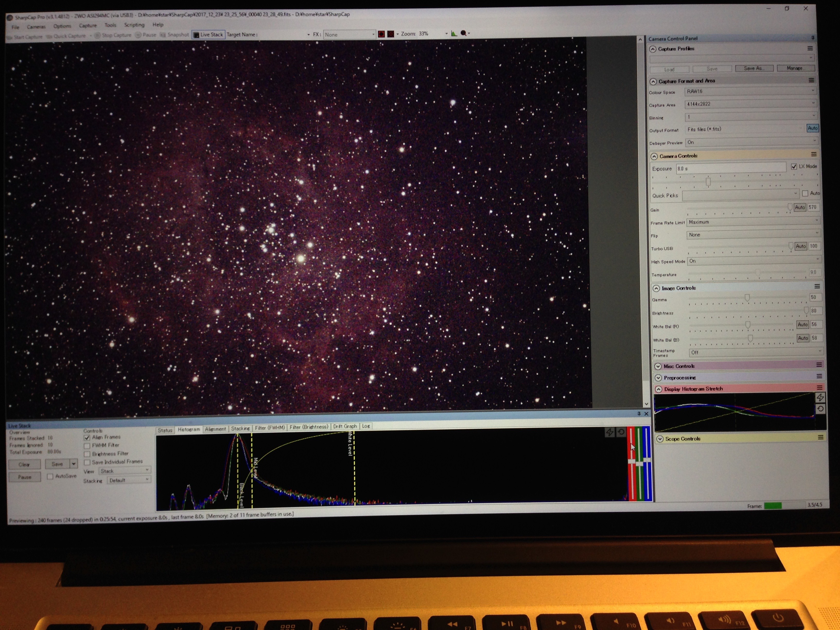This screenshot has height=630, width=840.
Task: Click lightning auto-stretch icon in live stack histogram
Action: pos(609,432)
